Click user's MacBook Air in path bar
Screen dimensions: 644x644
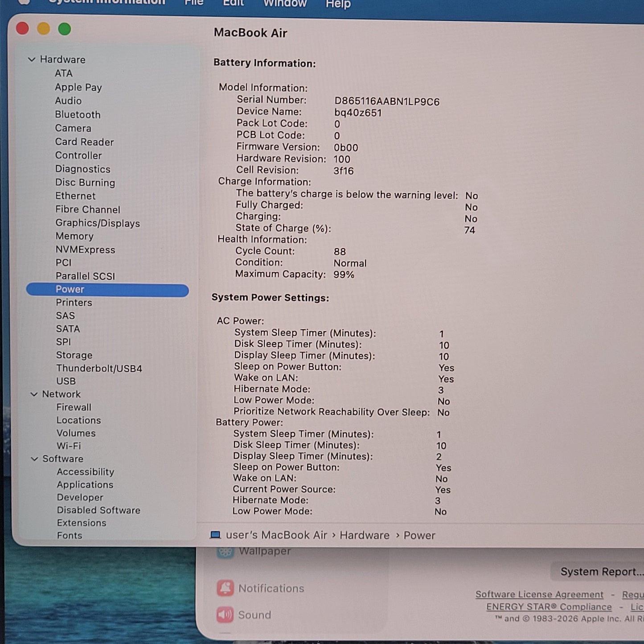click(276, 535)
